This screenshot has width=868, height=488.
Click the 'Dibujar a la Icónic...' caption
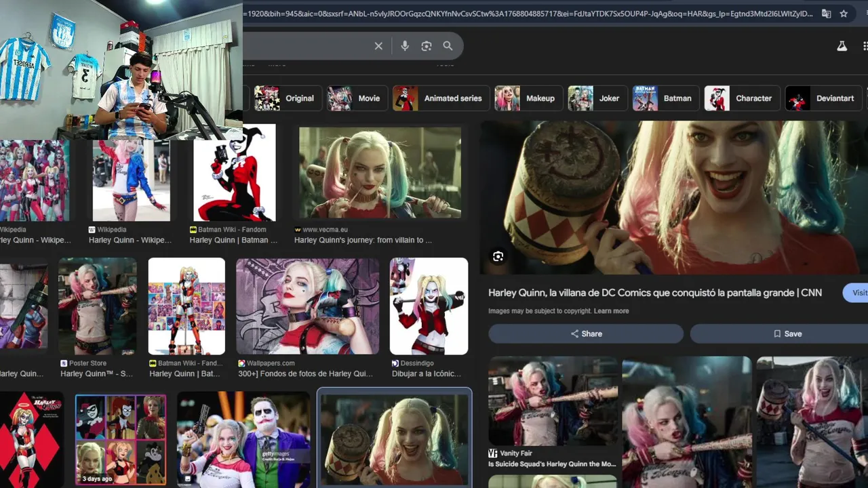(x=426, y=373)
